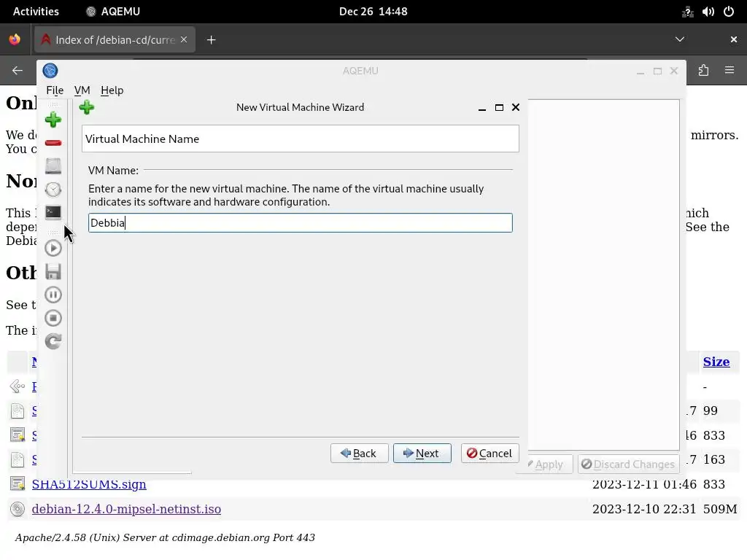Click the power icon in system tray
Viewport: 747px width, 560px height.
click(x=729, y=12)
